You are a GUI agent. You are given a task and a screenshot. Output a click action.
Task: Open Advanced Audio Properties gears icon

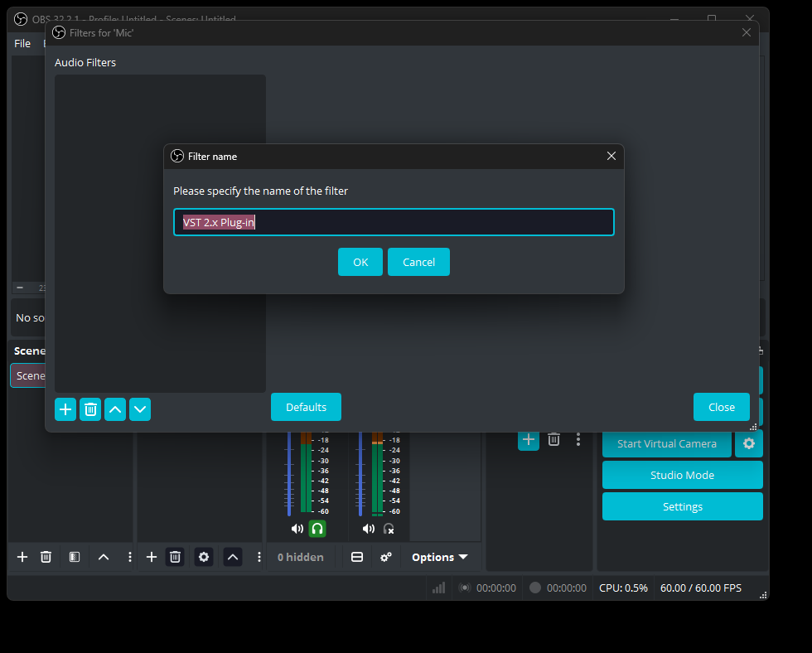386,557
